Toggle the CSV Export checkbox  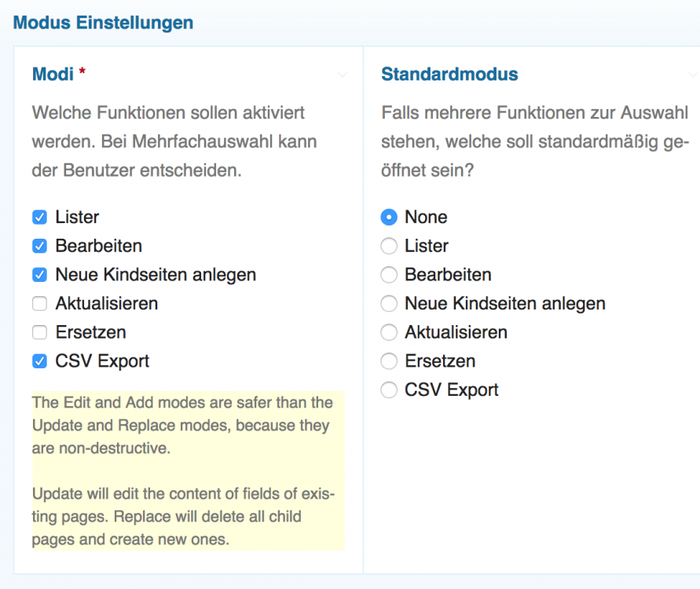coord(39,361)
